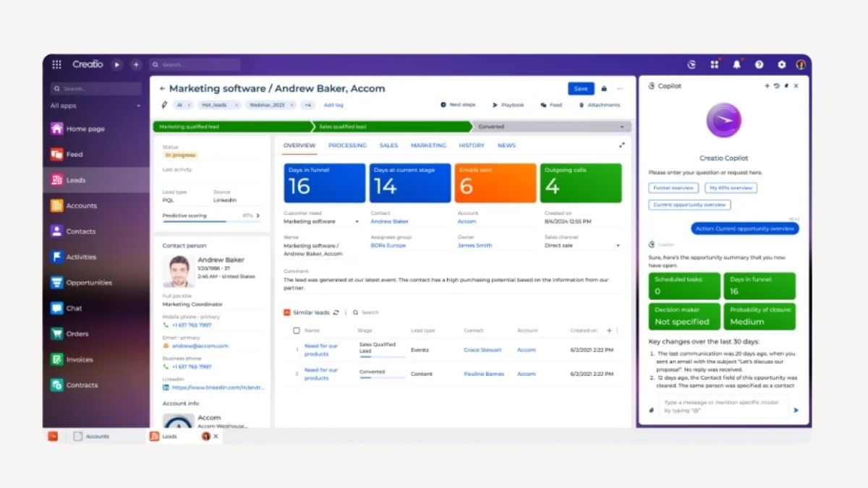Open the user profile avatar
Viewport: 868px width, 488px height.
pos(801,64)
